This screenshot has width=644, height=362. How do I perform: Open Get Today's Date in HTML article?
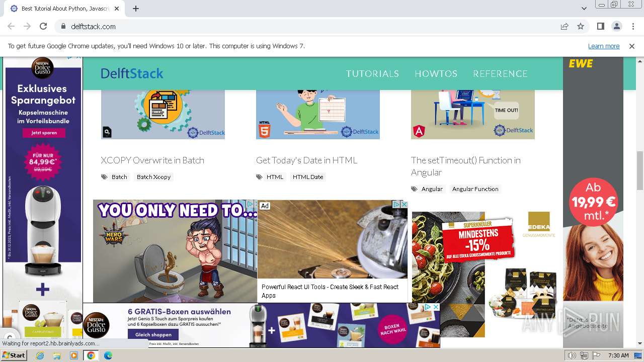click(x=306, y=160)
